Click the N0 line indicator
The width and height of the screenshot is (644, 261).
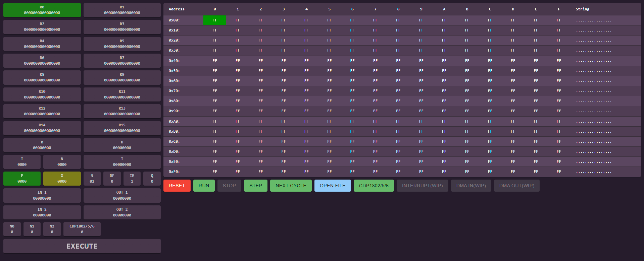coord(12,229)
